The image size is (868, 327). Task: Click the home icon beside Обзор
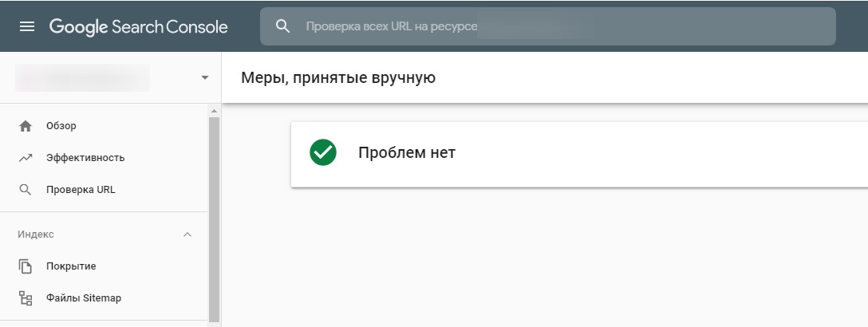[26, 126]
